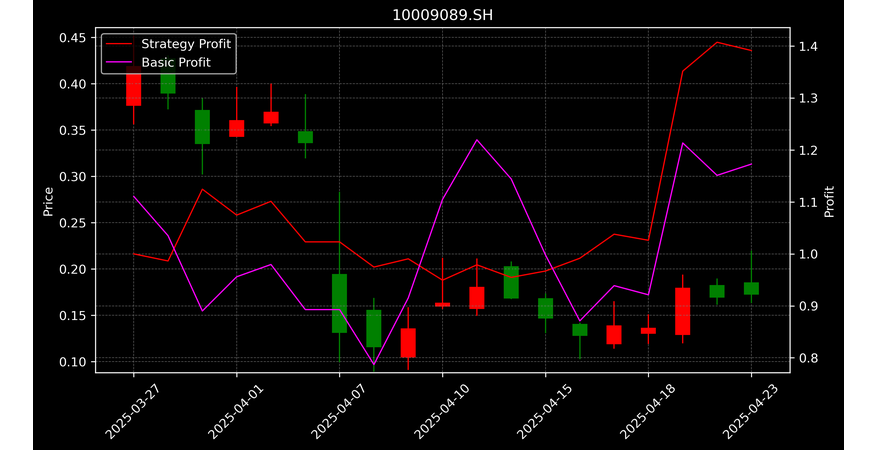Click the Price axis label
Viewport: 878px width, 450px height.
pos(48,202)
